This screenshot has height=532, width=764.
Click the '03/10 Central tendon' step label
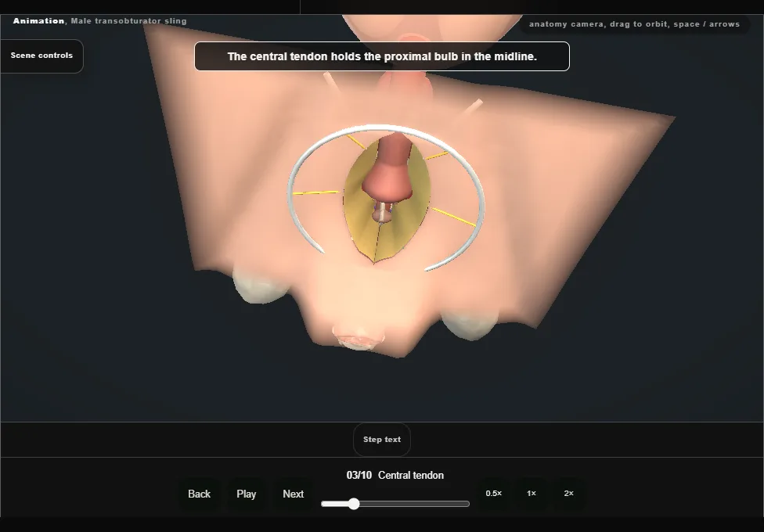[395, 476]
